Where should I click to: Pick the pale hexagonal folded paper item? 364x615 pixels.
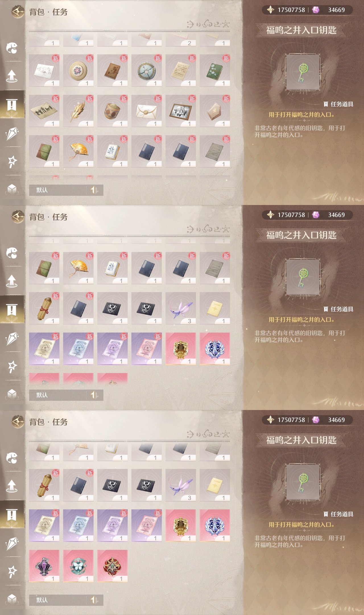(215, 111)
